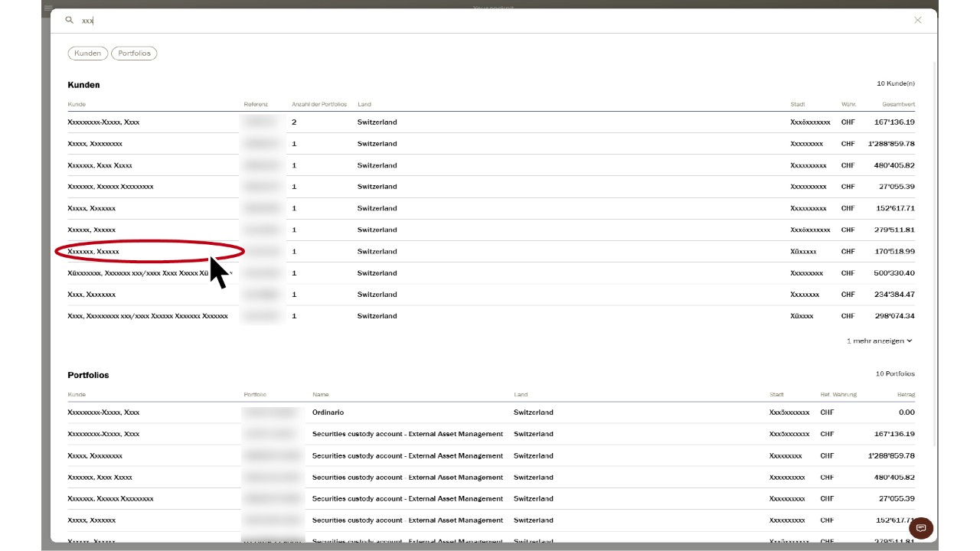Click into the search field containing xxx
The height and width of the screenshot is (551, 980).
tap(459, 21)
